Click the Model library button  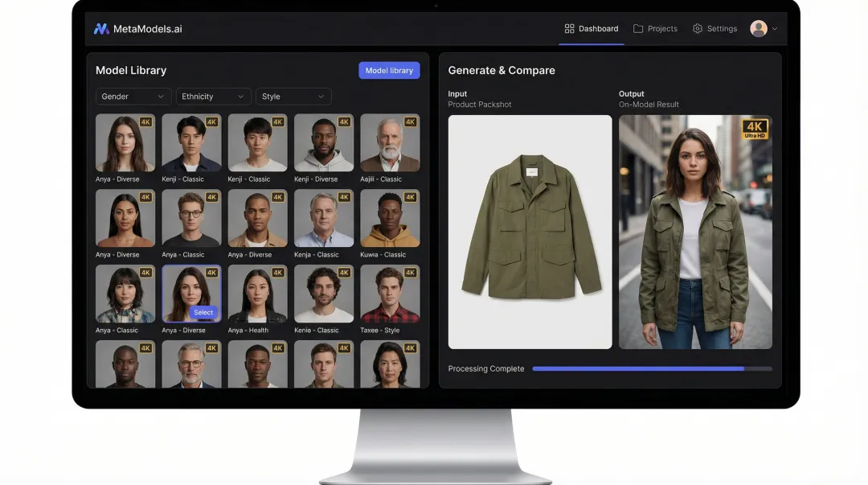click(x=389, y=70)
